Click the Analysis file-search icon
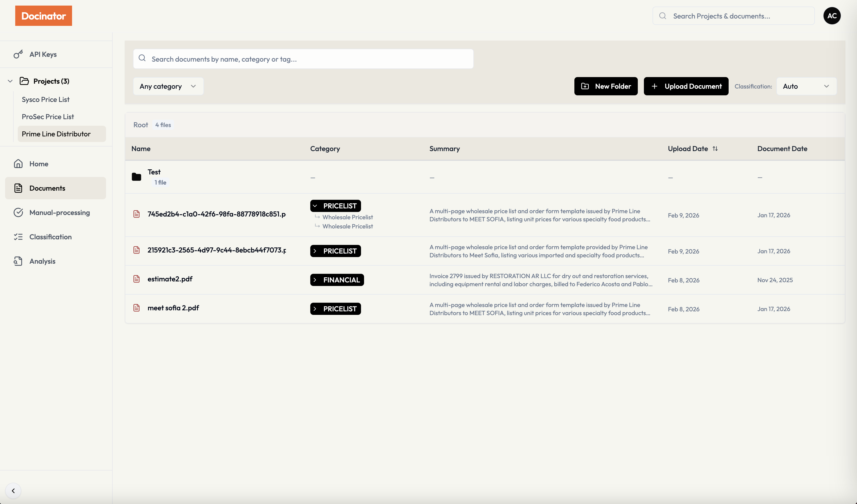 [18, 261]
